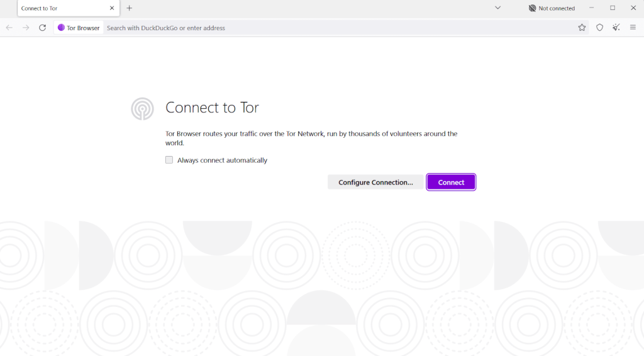This screenshot has height=356, width=644.
Task: Select the Connect to Tor tab
Action: (x=69, y=8)
